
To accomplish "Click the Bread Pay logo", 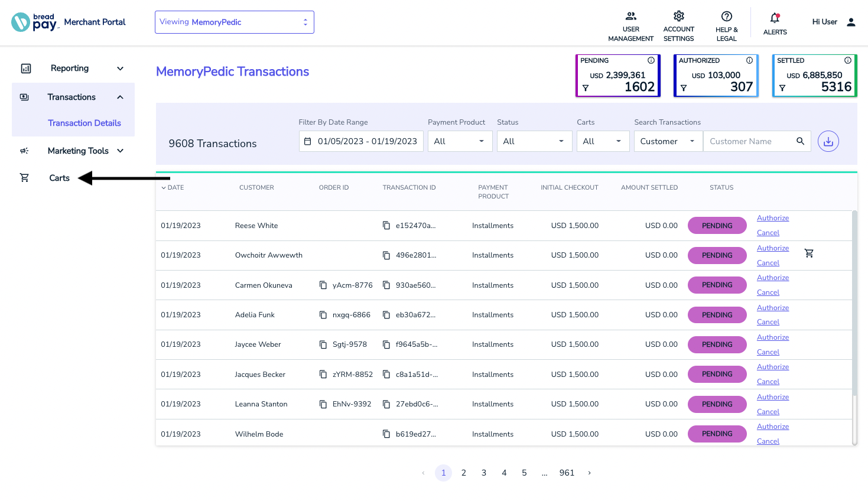I will (35, 22).
